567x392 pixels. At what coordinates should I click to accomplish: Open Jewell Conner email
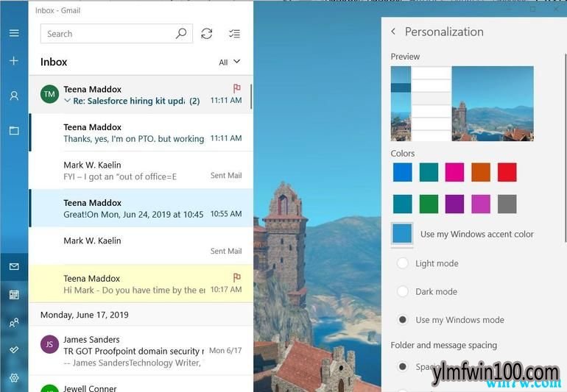click(141, 385)
